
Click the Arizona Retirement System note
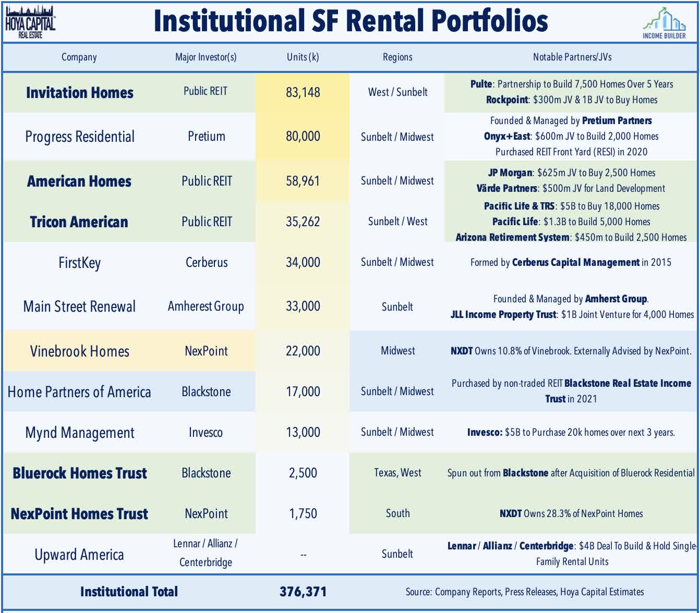pyautogui.click(x=571, y=237)
